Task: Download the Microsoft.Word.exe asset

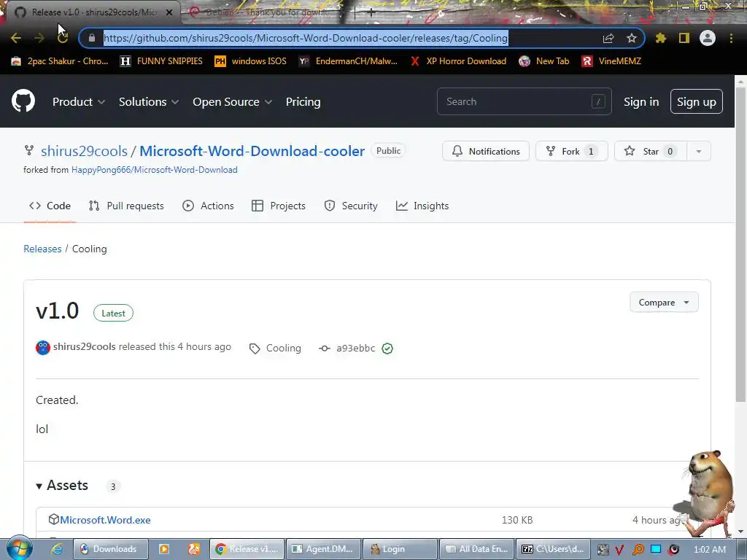Action: click(105, 520)
